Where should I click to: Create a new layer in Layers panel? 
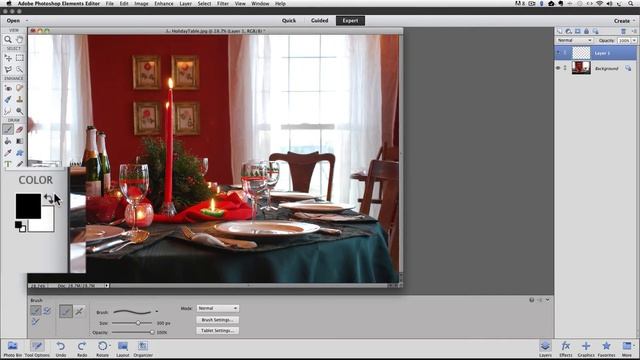point(560,31)
